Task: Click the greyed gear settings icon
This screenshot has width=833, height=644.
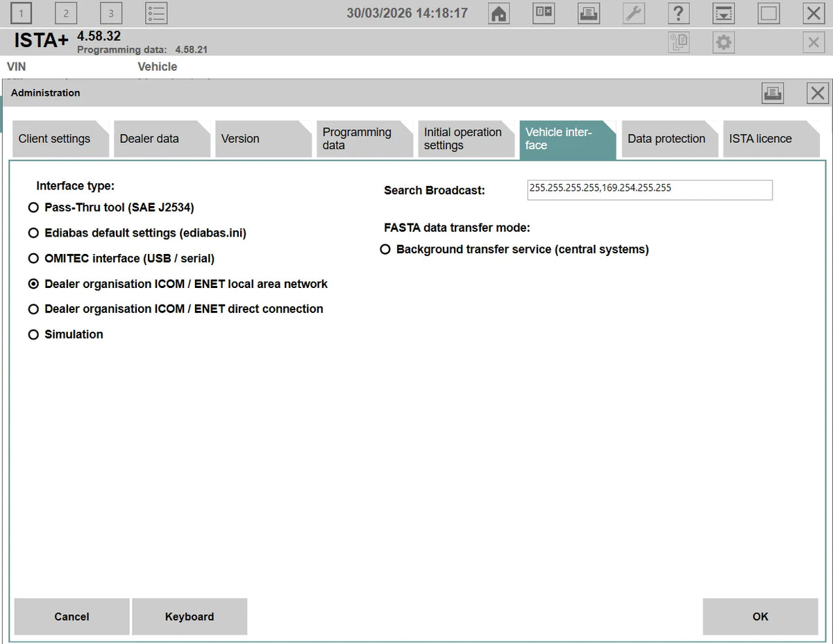Action: click(723, 42)
